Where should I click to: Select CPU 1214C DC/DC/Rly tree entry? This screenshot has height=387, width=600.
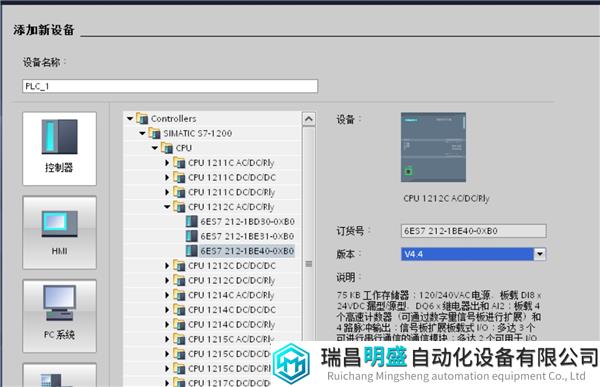231,325
